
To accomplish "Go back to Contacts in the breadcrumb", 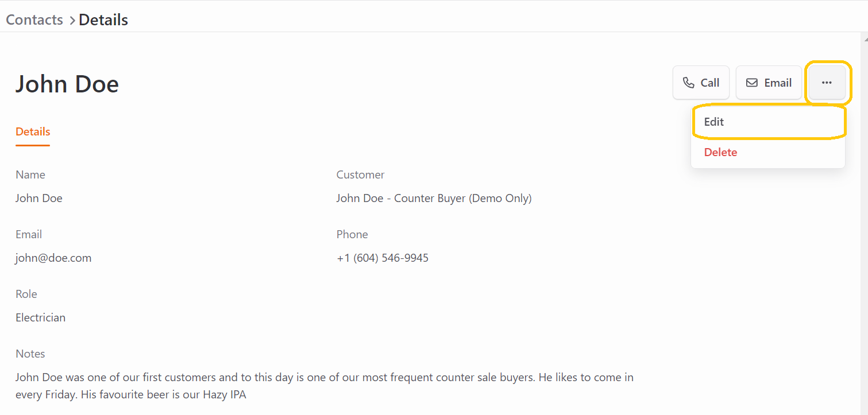I will [34, 20].
